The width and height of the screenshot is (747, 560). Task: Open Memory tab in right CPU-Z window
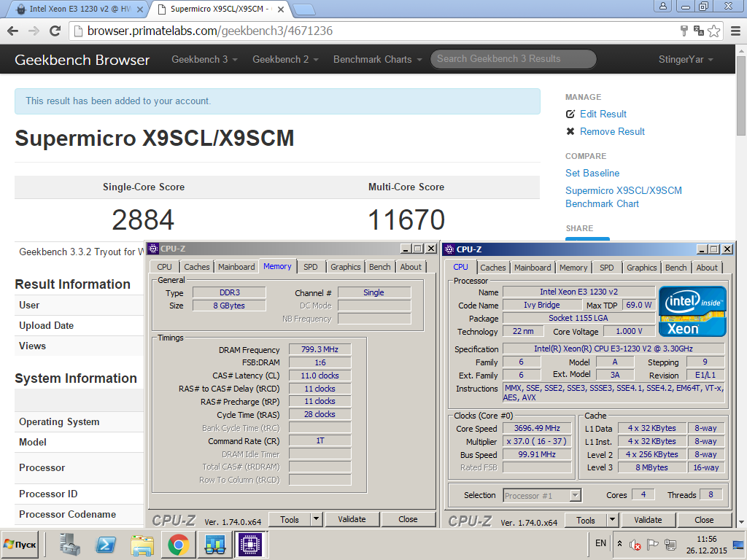click(x=573, y=268)
